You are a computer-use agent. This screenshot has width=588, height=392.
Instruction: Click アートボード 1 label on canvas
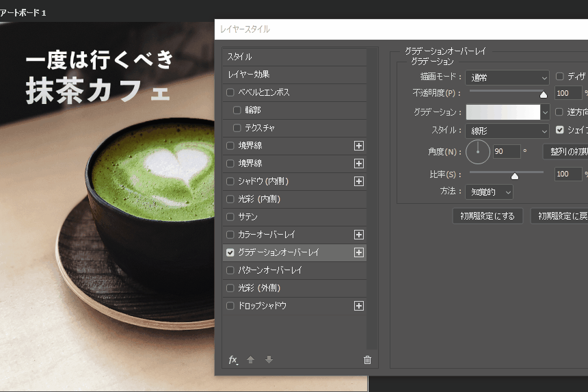point(23,13)
